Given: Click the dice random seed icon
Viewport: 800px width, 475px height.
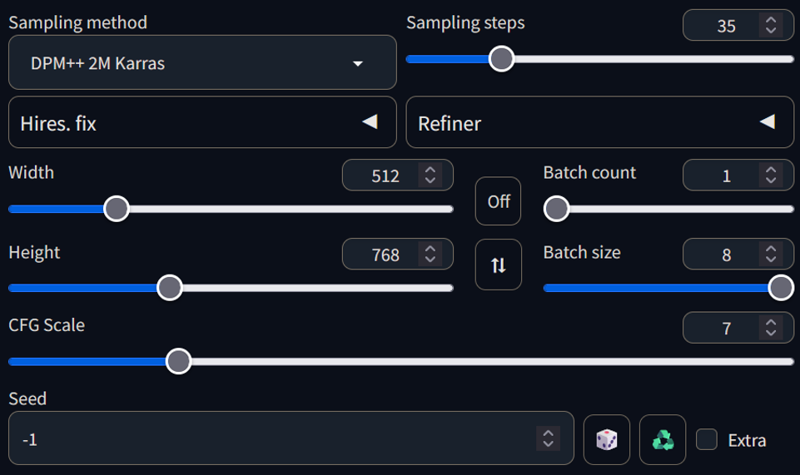Looking at the screenshot, I should (607, 439).
